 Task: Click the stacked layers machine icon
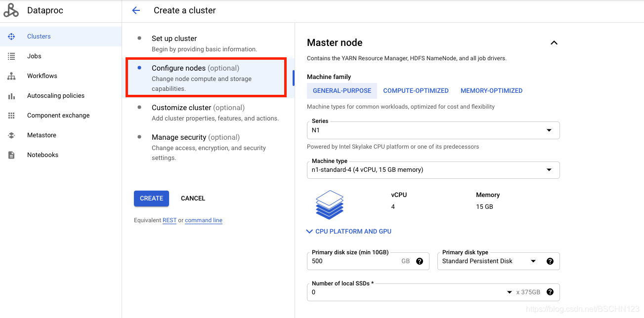(x=330, y=204)
